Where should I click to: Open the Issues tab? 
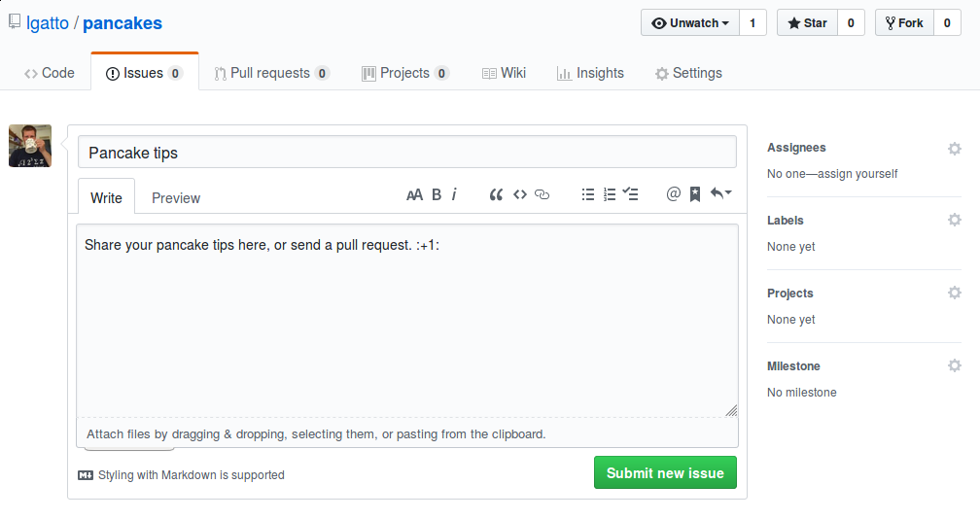click(x=144, y=73)
